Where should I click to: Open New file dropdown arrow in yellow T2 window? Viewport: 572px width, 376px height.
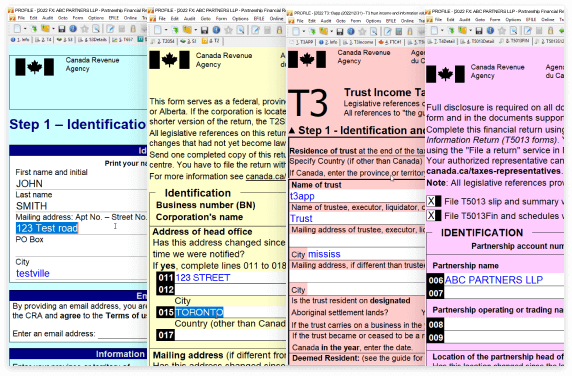point(166,30)
